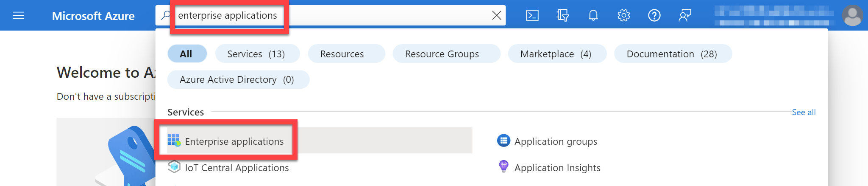Open the notifications bell

(593, 16)
